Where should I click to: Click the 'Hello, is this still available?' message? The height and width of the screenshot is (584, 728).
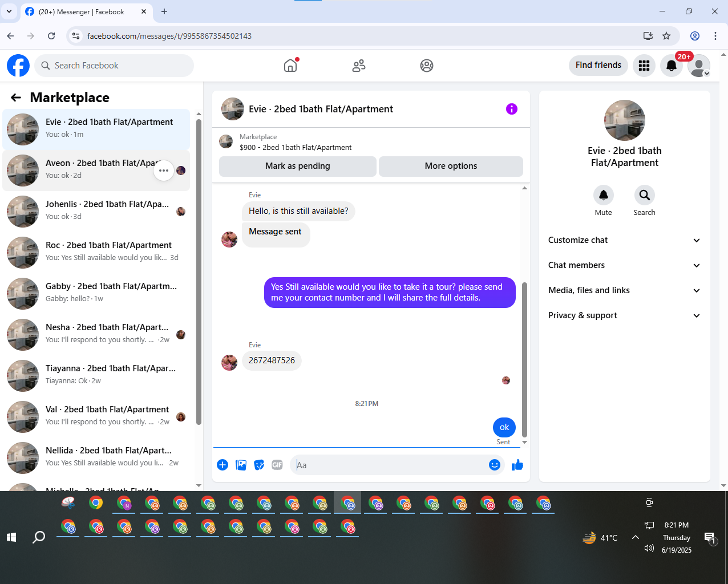click(298, 211)
